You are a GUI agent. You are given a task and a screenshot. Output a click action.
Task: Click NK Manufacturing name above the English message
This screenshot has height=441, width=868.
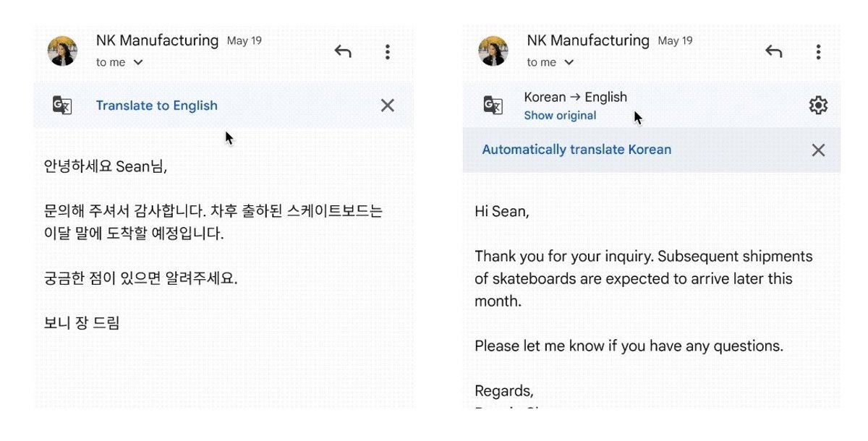[588, 40]
